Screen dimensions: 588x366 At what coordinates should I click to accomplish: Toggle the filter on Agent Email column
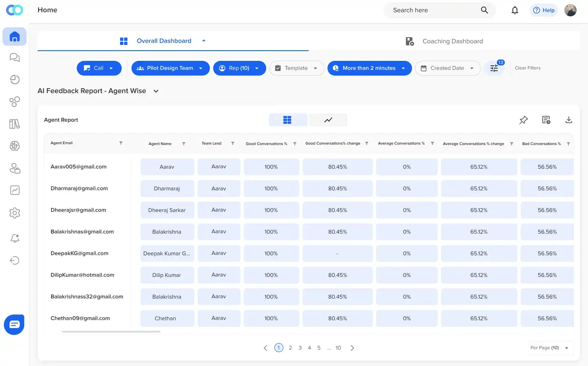point(121,143)
